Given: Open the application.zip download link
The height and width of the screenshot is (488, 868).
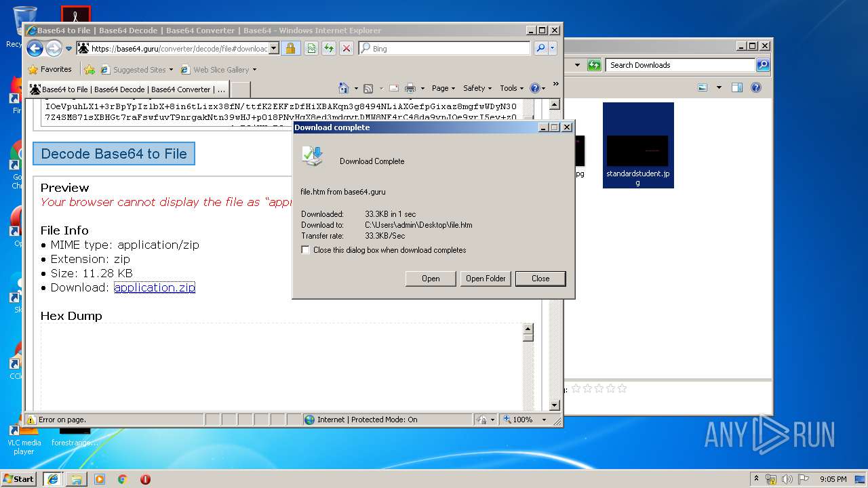Looking at the screenshot, I should (155, 287).
